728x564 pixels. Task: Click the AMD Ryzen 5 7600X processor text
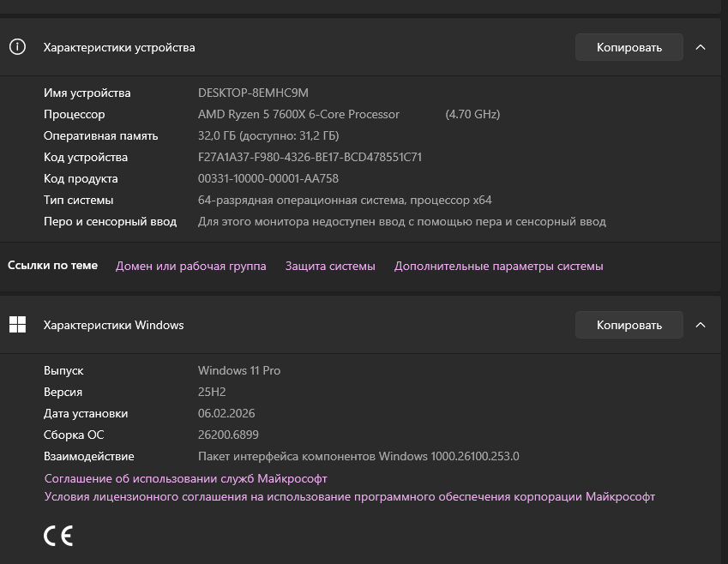point(298,114)
